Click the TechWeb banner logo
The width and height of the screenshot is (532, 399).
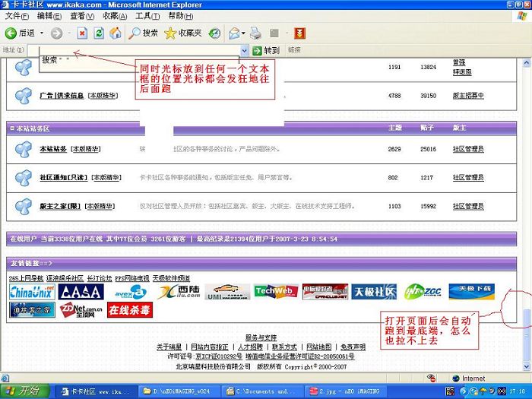click(x=275, y=292)
